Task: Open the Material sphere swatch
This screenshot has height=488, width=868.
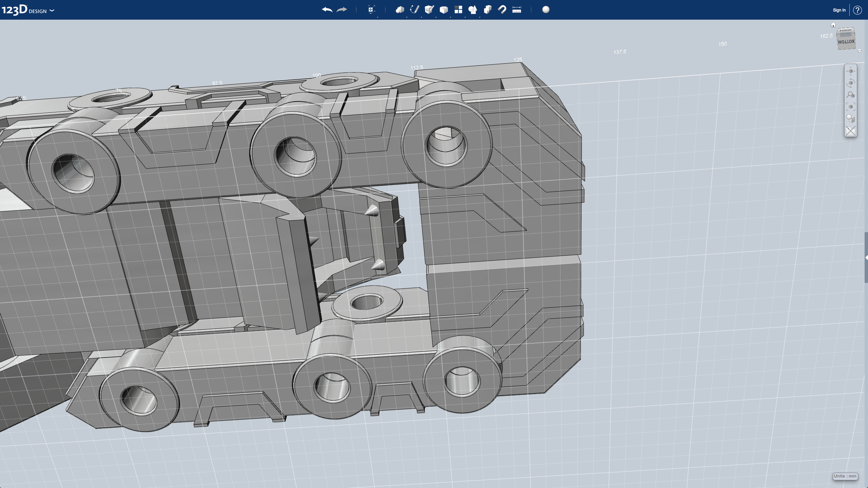Action: (546, 10)
